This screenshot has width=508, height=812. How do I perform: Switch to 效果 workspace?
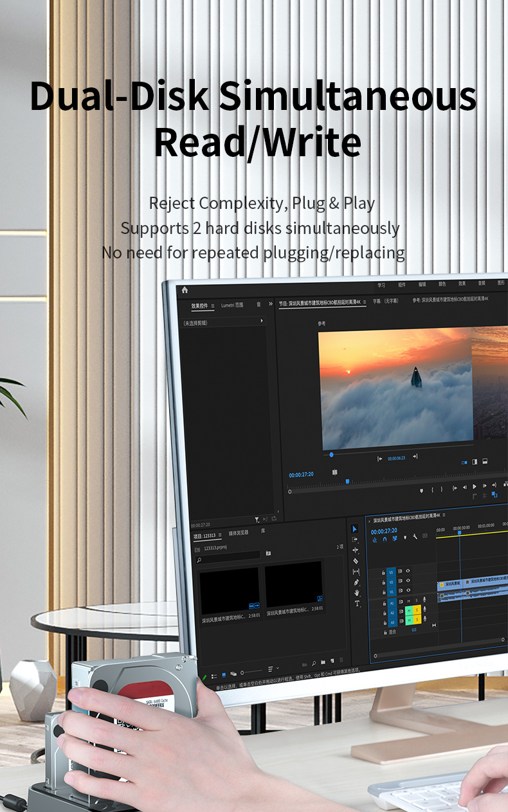(x=462, y=283)
